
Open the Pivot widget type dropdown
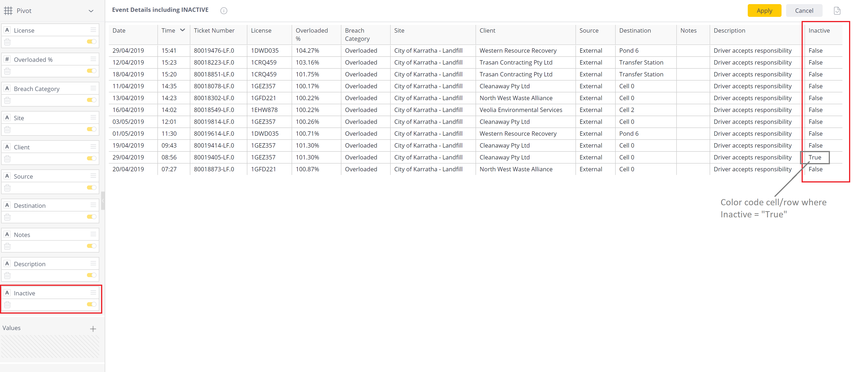click(x=91, y=11)
